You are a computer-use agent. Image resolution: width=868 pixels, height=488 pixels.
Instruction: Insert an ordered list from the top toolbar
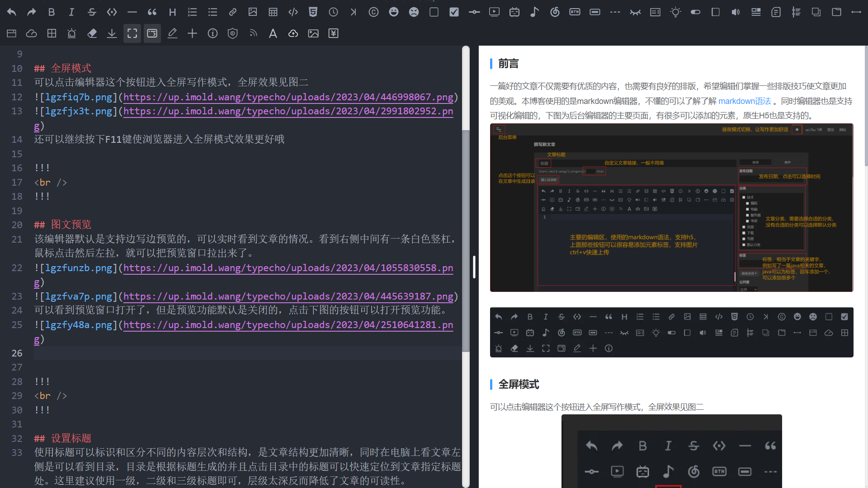[193, 12]
